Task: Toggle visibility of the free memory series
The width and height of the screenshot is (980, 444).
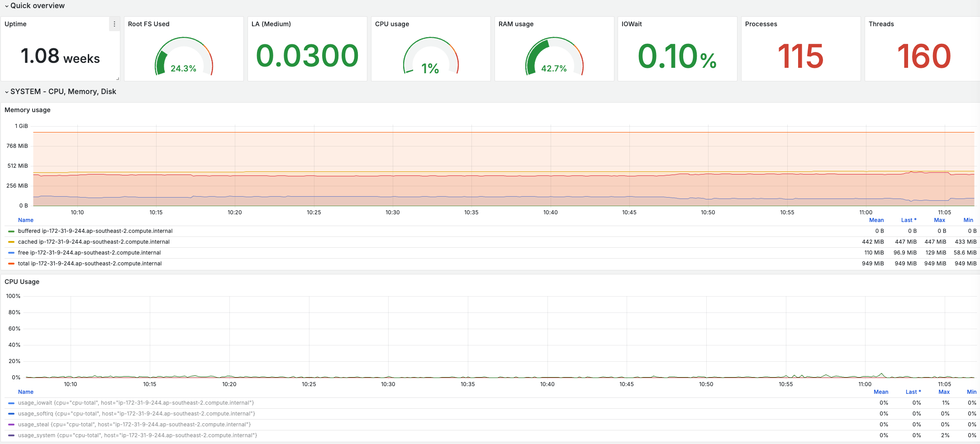Action: tap(89, 253)
